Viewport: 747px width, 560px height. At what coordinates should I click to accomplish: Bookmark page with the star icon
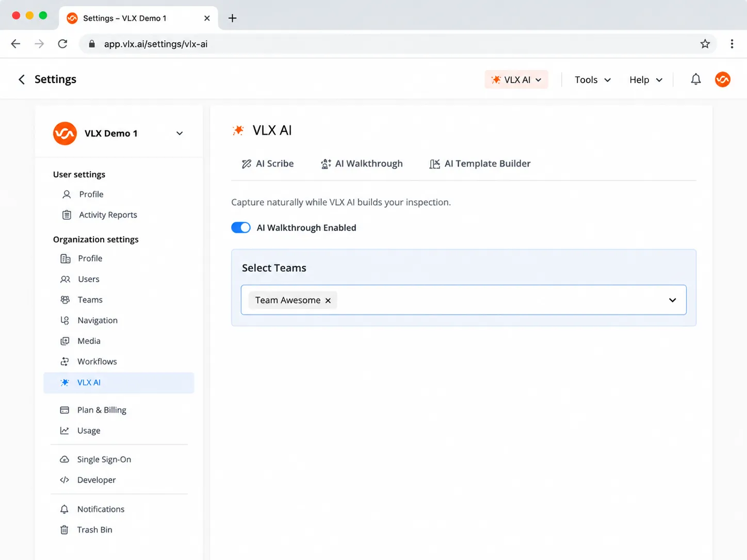pos(705,44)
